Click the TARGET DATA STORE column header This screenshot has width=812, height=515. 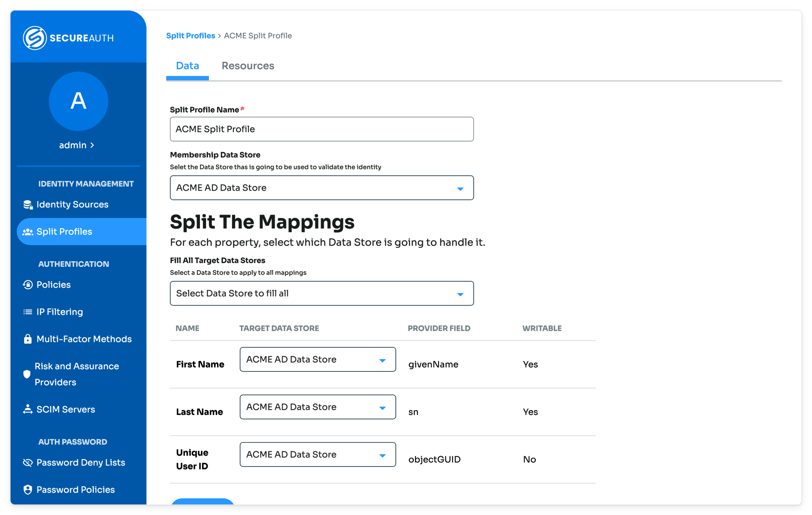pyautogui.click(x=279, y=328)
